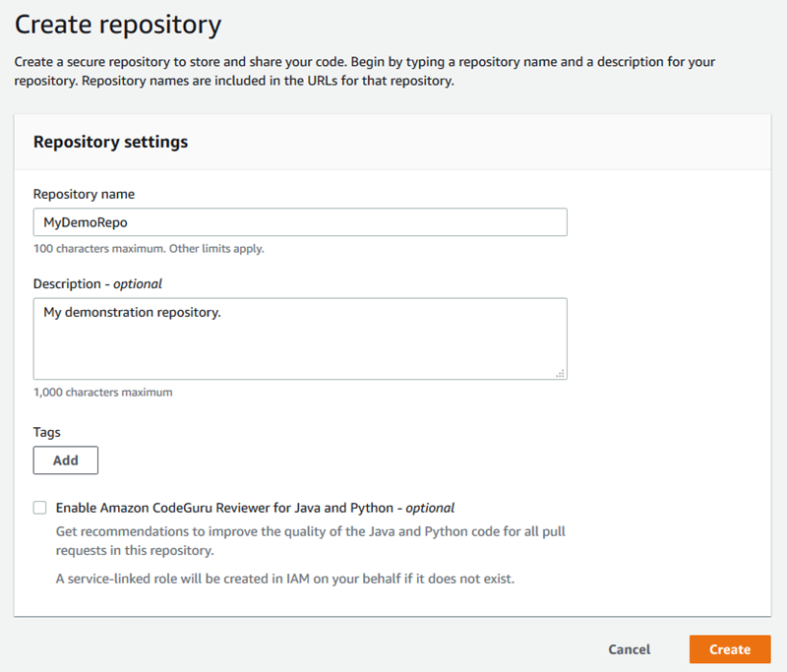The image size is (787, 672).
Task: Click the Tags label text
Action: [44, 432]
